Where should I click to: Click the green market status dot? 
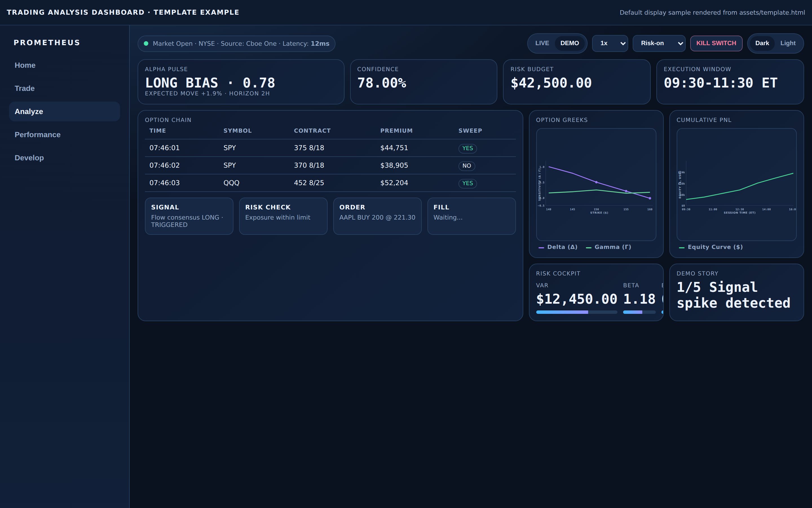click(146, 43)
